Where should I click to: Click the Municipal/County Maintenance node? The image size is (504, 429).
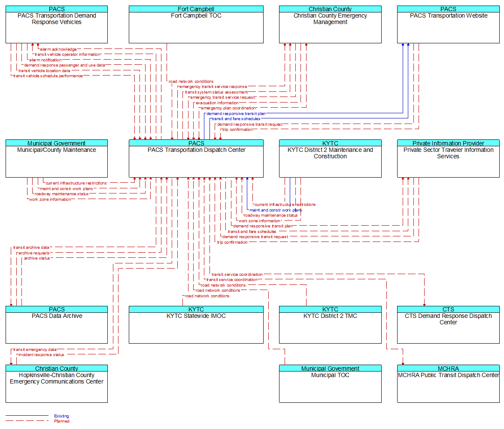coord(57,159)
